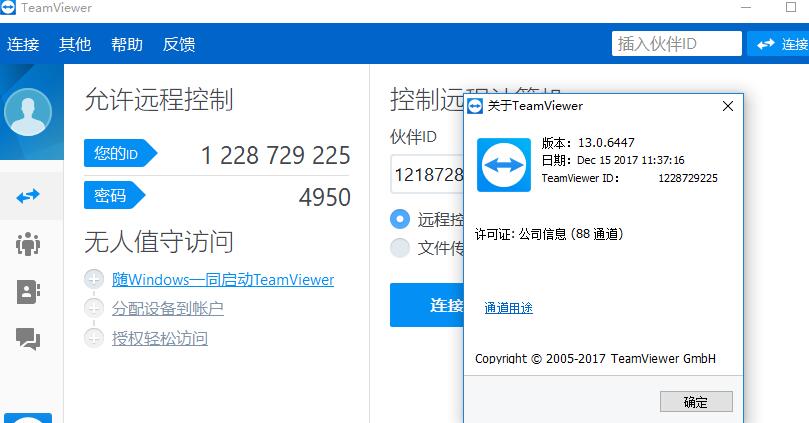Click the TeamViewer logo in About dialog
Viewport: 809px width, 423px height.
[504, 165]
